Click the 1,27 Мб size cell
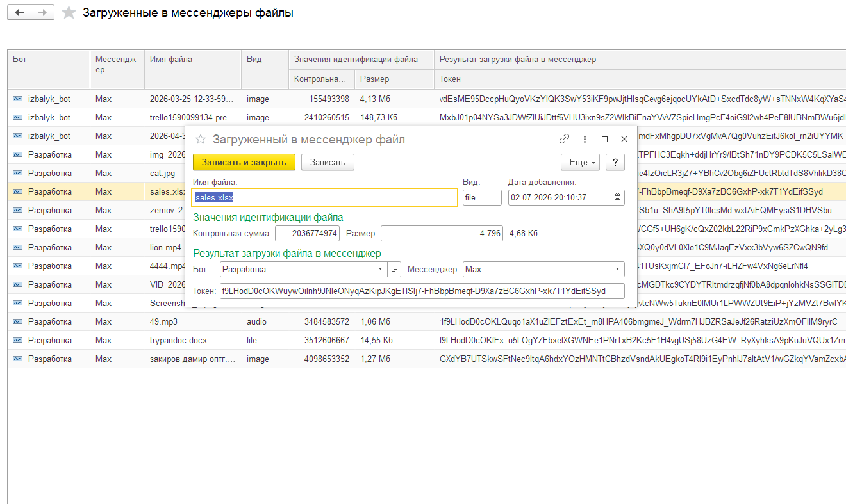This screenshot has height=504, width=846. point(394,359)
